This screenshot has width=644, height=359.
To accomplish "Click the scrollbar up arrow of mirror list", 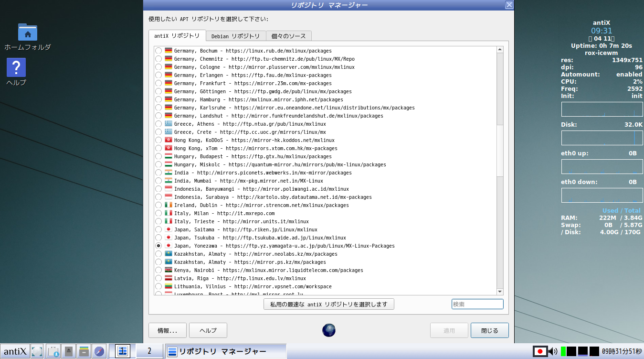I will pyautogui.click(x=500, y=49).
